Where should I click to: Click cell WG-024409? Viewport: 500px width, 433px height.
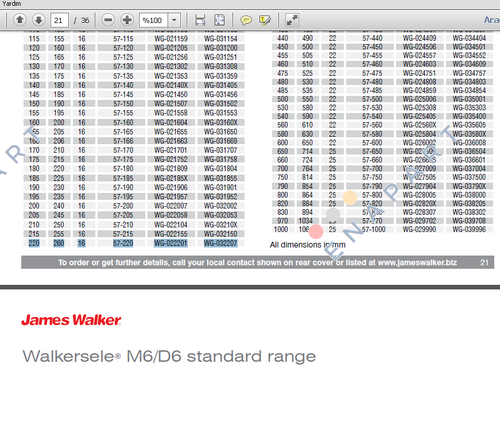click(419, 38)
